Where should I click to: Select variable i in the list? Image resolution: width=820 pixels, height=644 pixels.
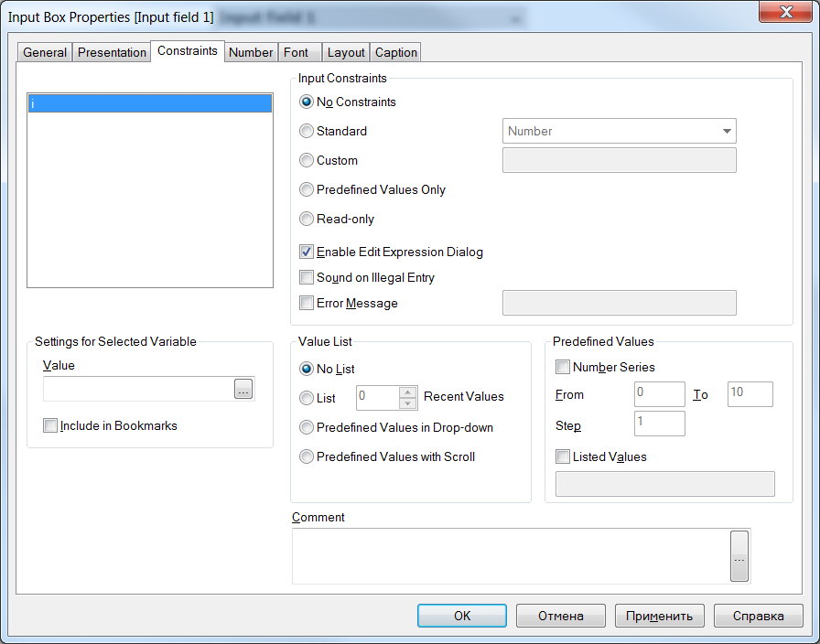[x=149, y=103]
